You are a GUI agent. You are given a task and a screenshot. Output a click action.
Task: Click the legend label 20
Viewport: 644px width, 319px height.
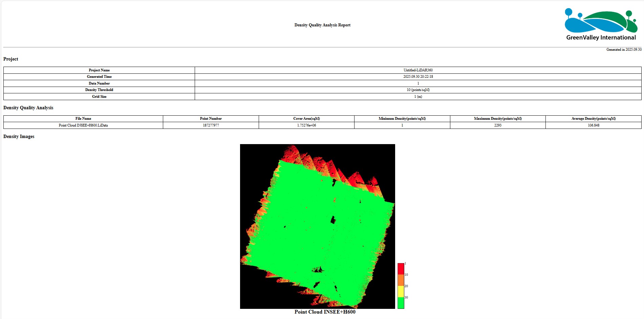(x=406, y=286)
